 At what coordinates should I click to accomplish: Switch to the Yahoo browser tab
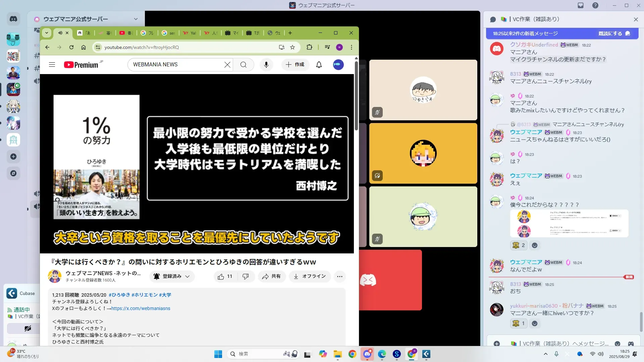point(190,33)
